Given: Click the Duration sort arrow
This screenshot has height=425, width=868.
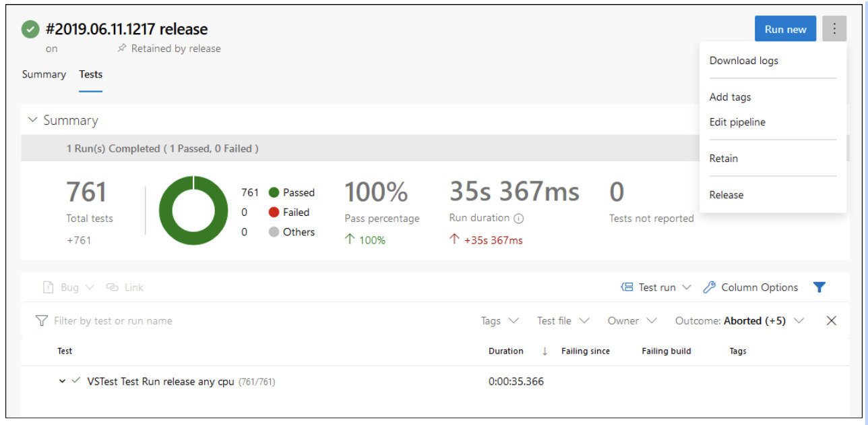Looking at the screenshot, I should coord(543,351).
